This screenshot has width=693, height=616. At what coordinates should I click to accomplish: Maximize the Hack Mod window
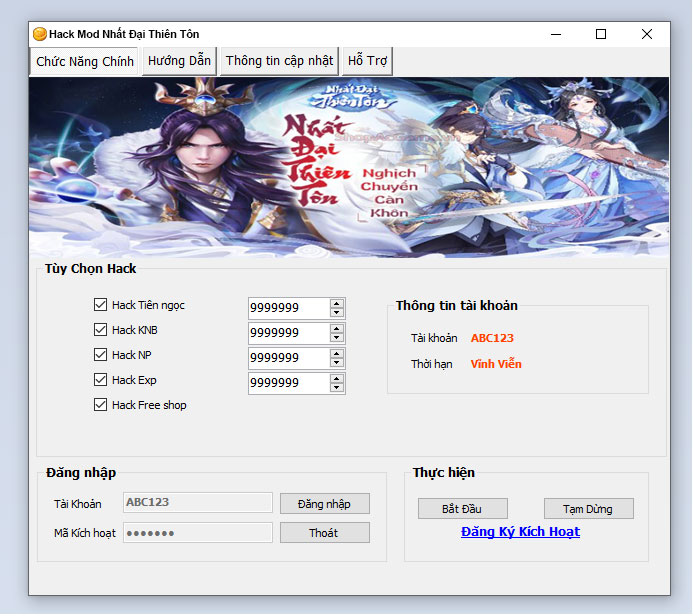(x=601, y=34)
